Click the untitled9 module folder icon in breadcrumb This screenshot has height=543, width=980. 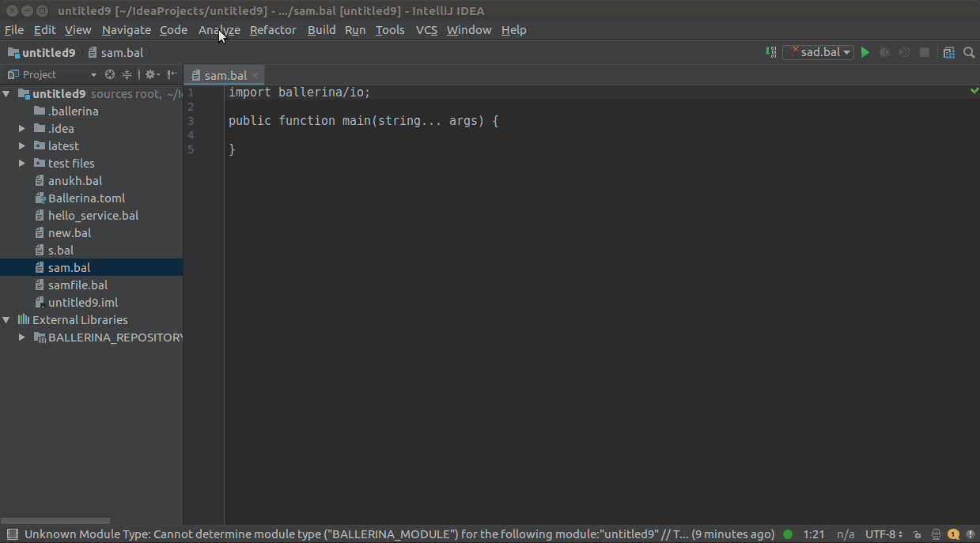[x=13, y=53]
